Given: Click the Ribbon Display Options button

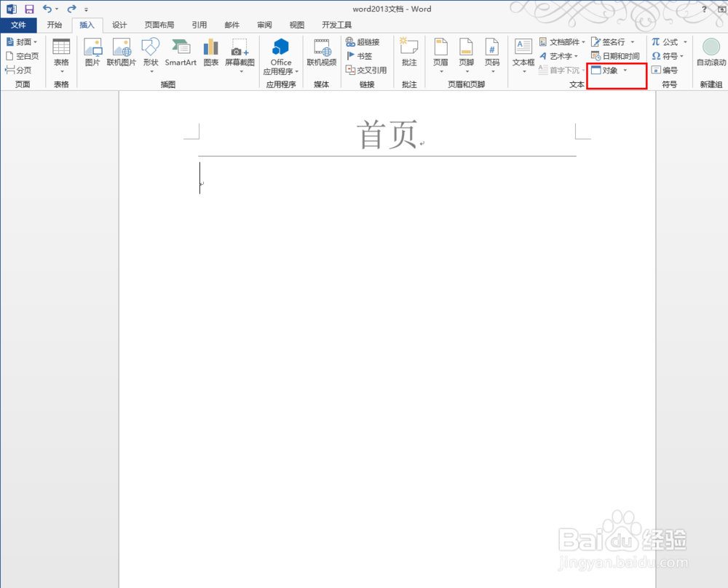Looking at the screenshot, I should 721,9.
